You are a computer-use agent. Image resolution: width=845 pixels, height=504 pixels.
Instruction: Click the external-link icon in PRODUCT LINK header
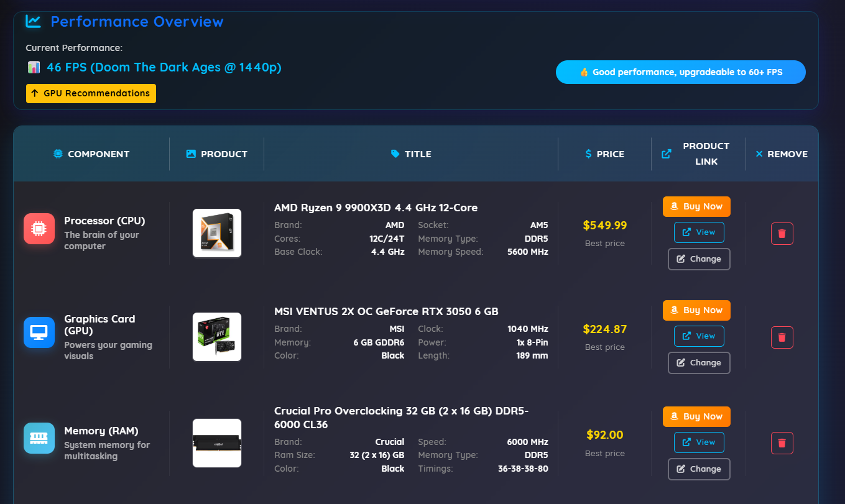click(667, 153)
